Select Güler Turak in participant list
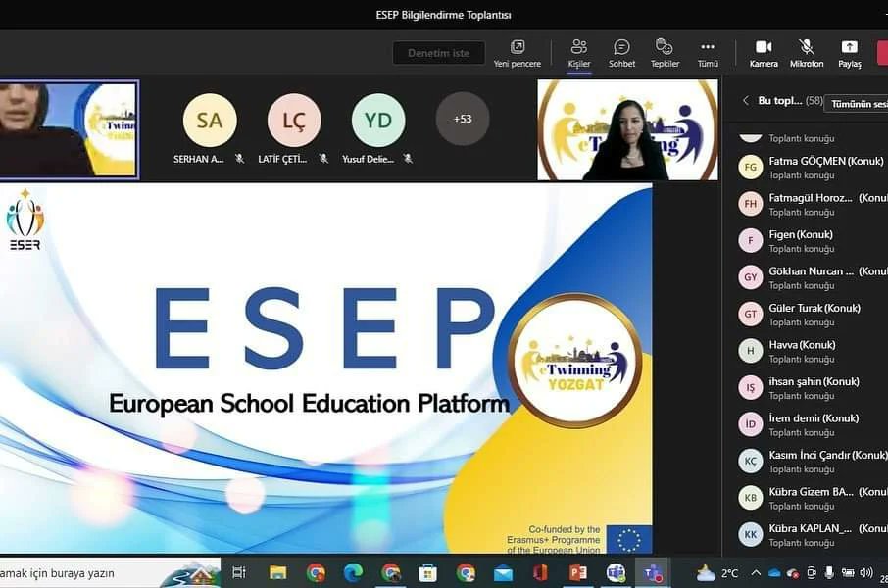 coord(813,315)
